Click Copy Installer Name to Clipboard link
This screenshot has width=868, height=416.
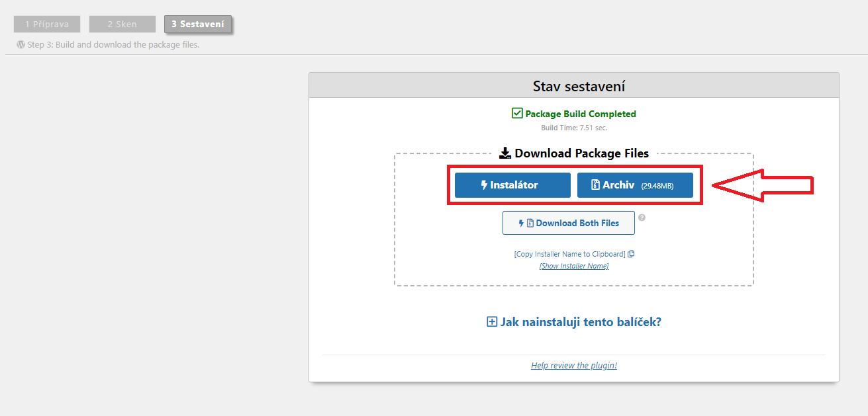[x=569, y=254]
